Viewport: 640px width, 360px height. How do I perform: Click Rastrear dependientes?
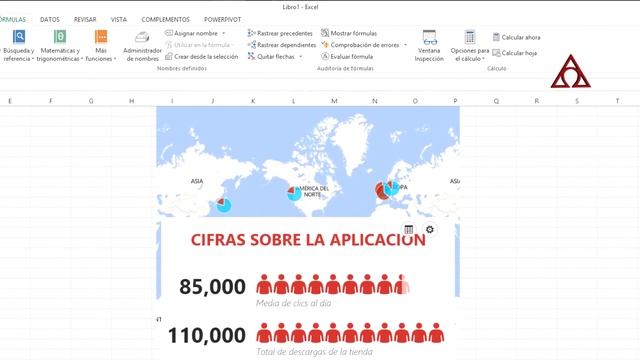click(282, 45)
